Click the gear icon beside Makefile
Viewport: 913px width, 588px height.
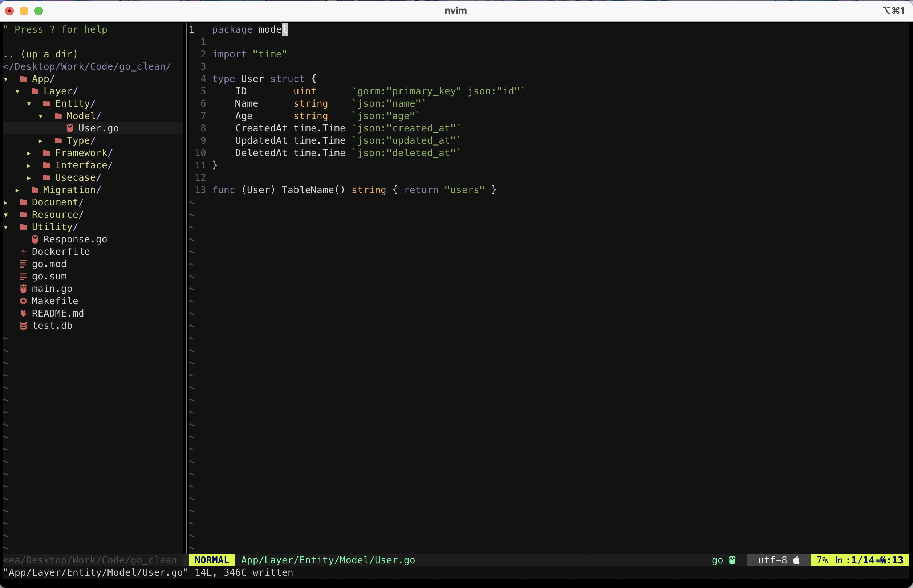(x=23, y=301)
